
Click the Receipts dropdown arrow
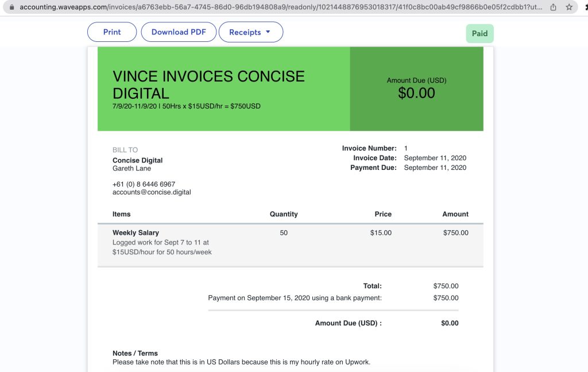pos(268,32)
